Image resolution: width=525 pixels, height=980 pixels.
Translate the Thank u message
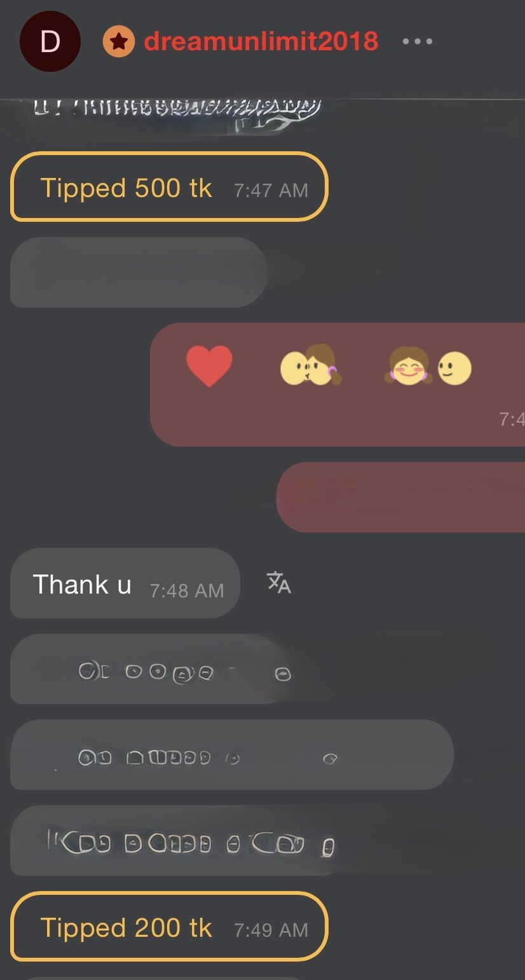(278, 582)
